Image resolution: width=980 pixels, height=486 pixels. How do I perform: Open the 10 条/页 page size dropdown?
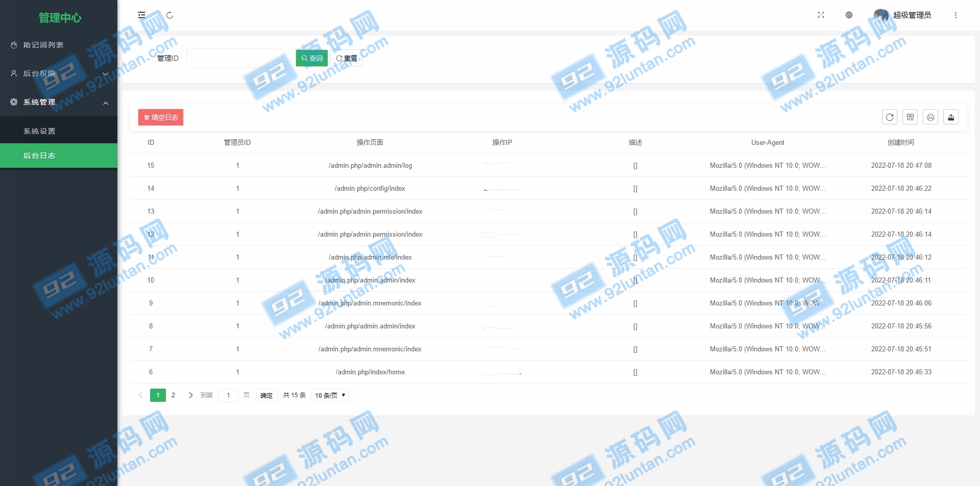coord(330,395)
